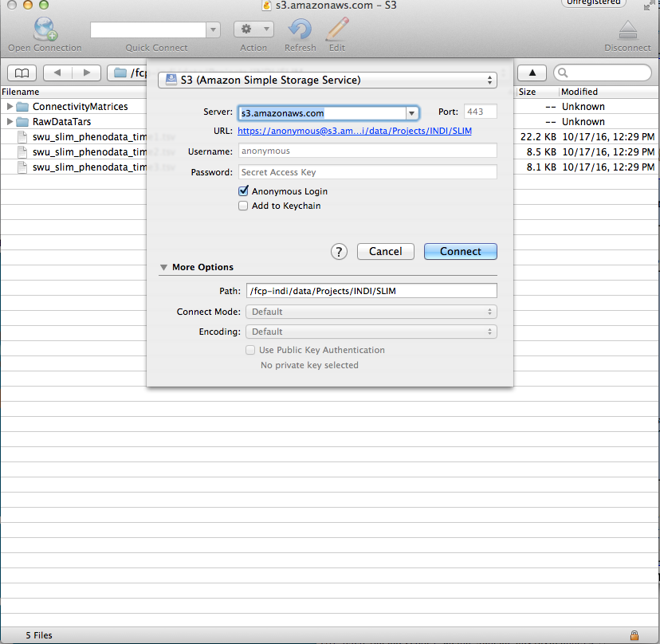Click the fullscreen arrows icon in title bar

[x=650, y=5]
